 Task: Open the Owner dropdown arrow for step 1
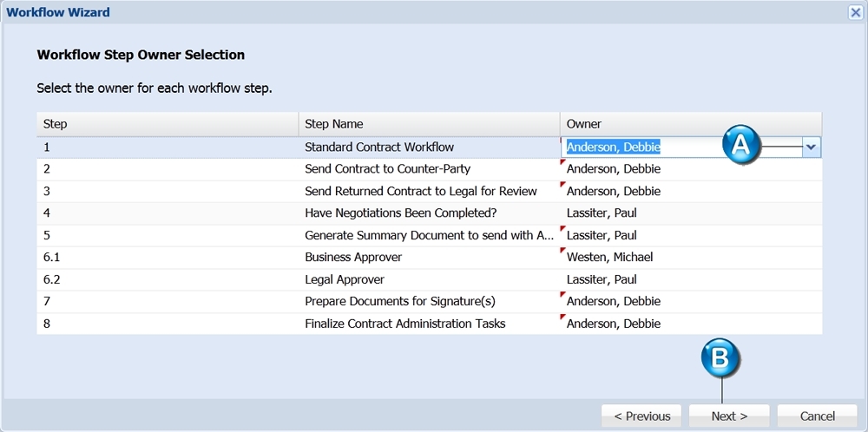click(x=811, y=147)
